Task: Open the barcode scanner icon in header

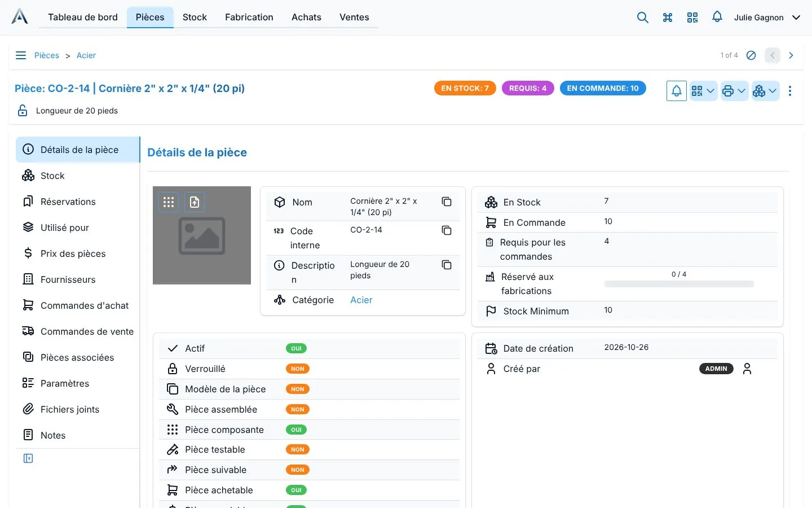Action: [692, 17]
